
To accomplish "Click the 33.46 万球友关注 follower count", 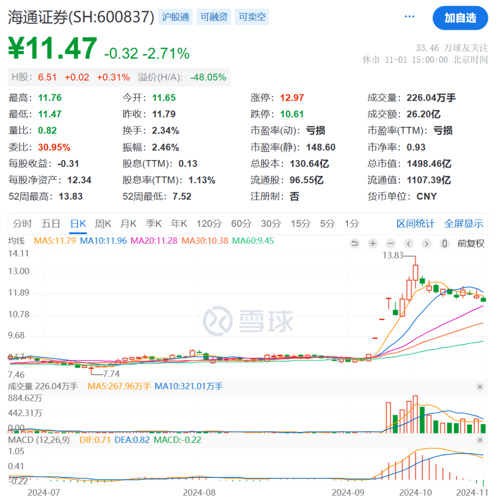I will [452, 48].
